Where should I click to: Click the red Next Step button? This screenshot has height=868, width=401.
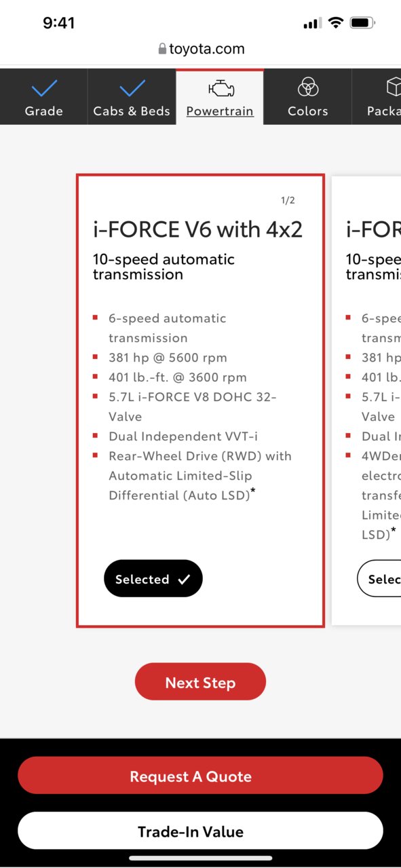pos(200,682)
